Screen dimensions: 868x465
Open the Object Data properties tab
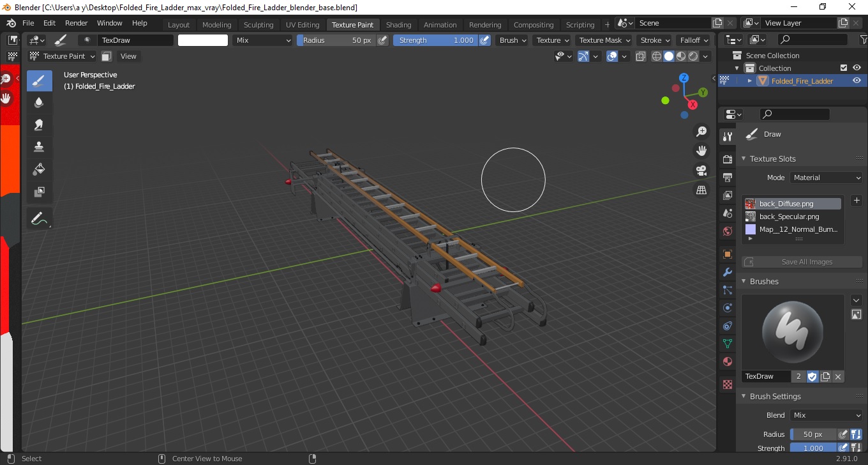tap(727, 344)
